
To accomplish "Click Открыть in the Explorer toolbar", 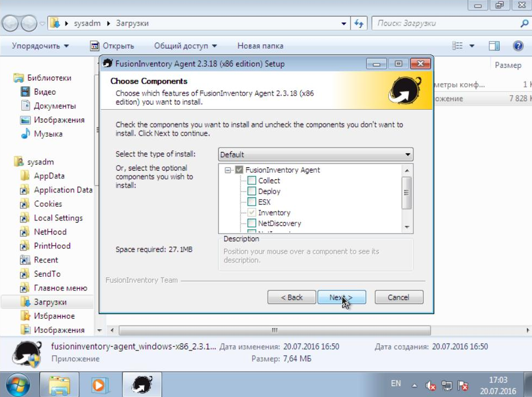I will (112, 46).
